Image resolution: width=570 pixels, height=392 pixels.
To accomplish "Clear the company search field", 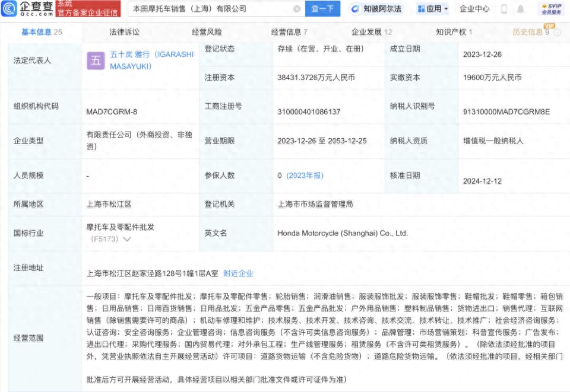I will [297, 9].
